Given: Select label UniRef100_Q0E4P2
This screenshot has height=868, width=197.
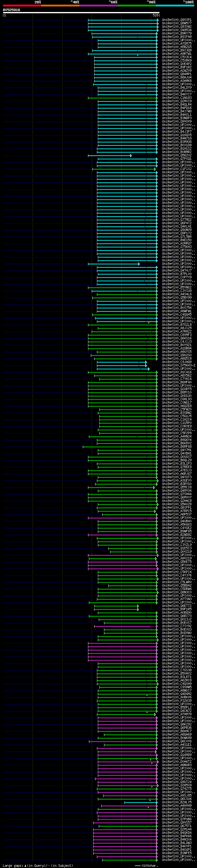Looking at the screenshot, I should 176,64.
